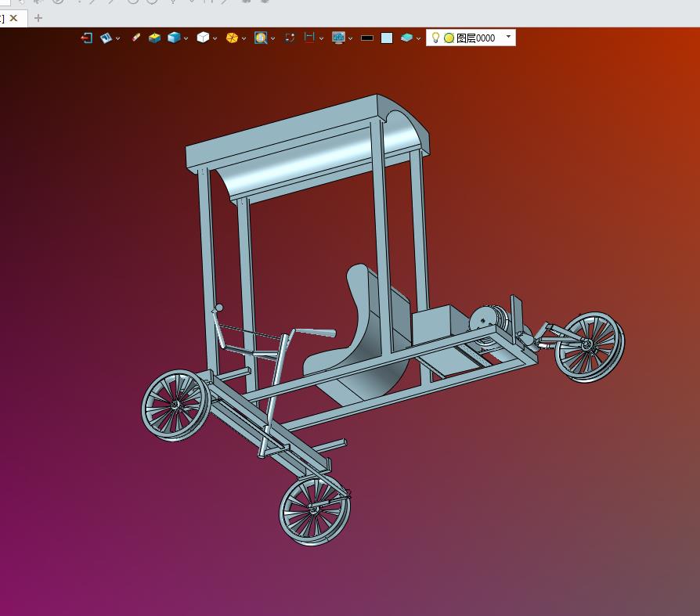The width and height of the screenshot is (700, 616).
Task: Close the current document tab
Action: (14, 18)
